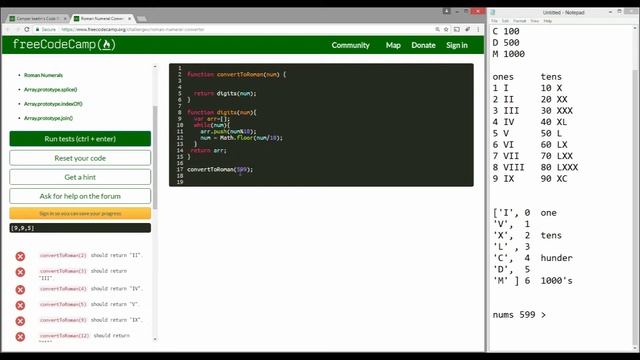The width and height of the screenshot is (640, 360).
Task: Click the yellow sign in to save progress button
Action: click(80, 213)
